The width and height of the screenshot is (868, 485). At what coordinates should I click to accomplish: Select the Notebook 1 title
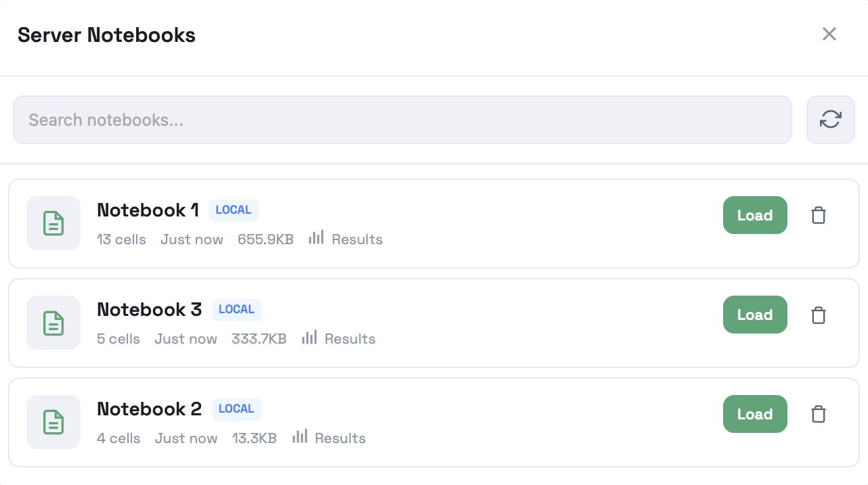(148, 210)
